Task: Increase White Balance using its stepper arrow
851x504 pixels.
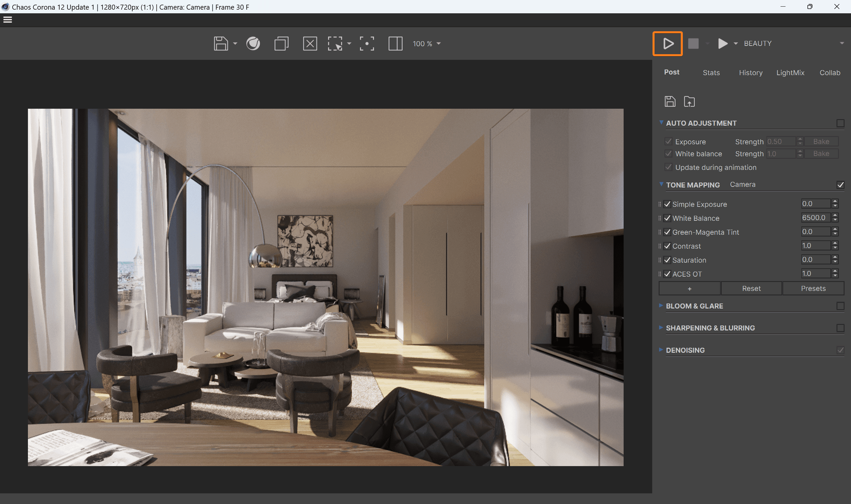Action: point(835,215)
